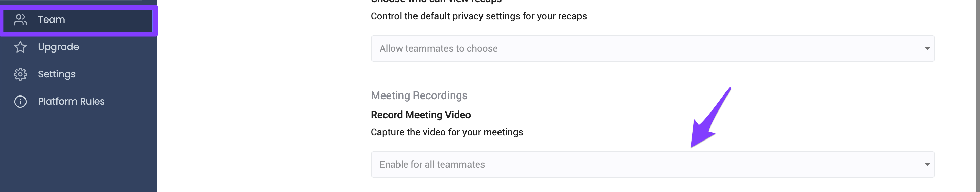Image resolution: width=980 pixels, height=192 pixels.
Task: Open the Settings label in sidebar
Action: [57, 74]
